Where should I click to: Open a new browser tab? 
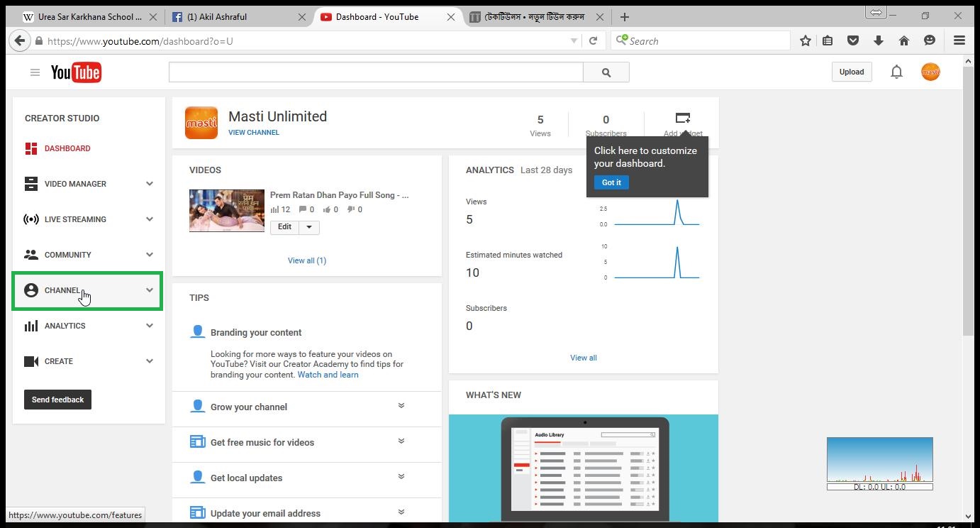click(x=624, y=17)
